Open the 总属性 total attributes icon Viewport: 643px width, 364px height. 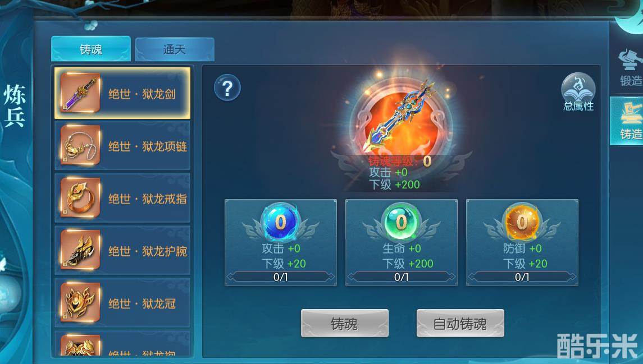tap(578, 92)
